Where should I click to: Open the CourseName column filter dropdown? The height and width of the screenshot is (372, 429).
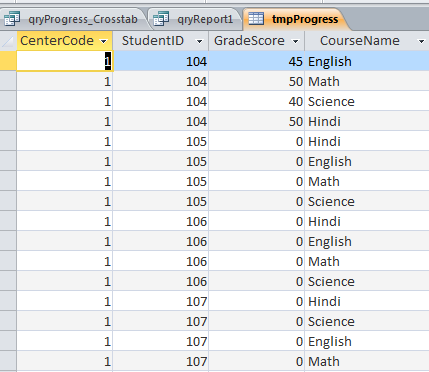tap(421, 41)
